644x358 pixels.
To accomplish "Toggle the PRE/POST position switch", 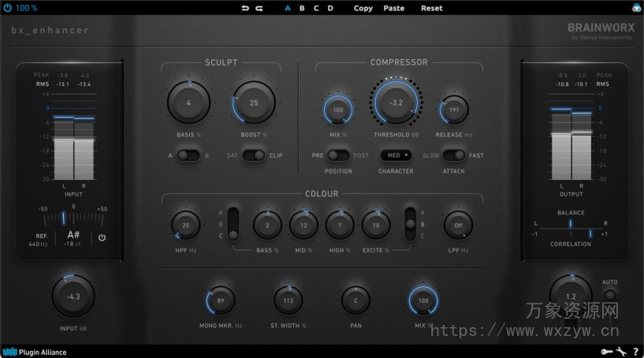I will (x=338, y=155).
